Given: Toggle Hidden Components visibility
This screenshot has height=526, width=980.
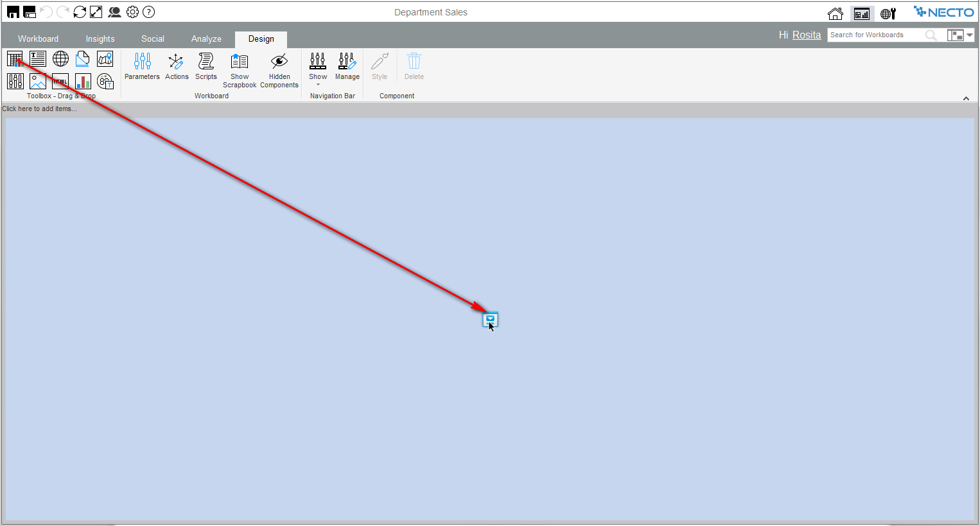Looking at the screenshot, I should [x=279, y=70].
